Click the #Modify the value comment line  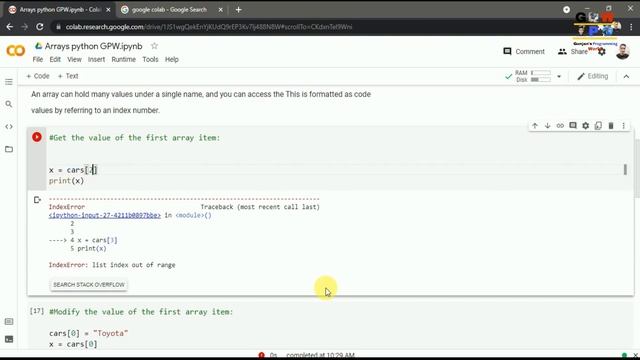point(141,312)
